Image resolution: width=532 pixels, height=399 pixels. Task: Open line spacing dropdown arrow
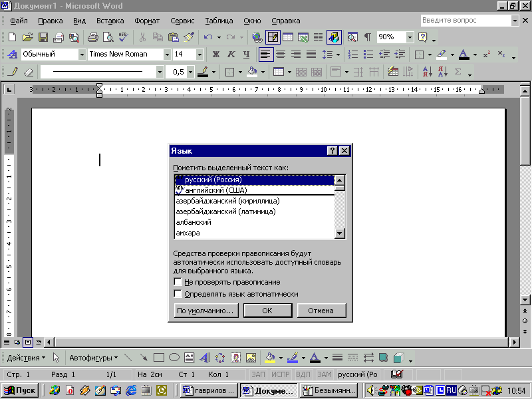(338, 55)
